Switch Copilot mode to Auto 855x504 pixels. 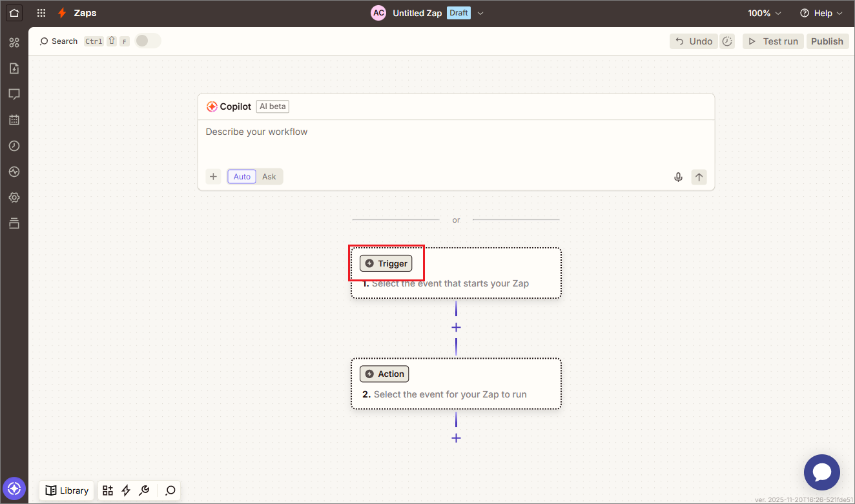pyautogui.click(x=242, y=177)
